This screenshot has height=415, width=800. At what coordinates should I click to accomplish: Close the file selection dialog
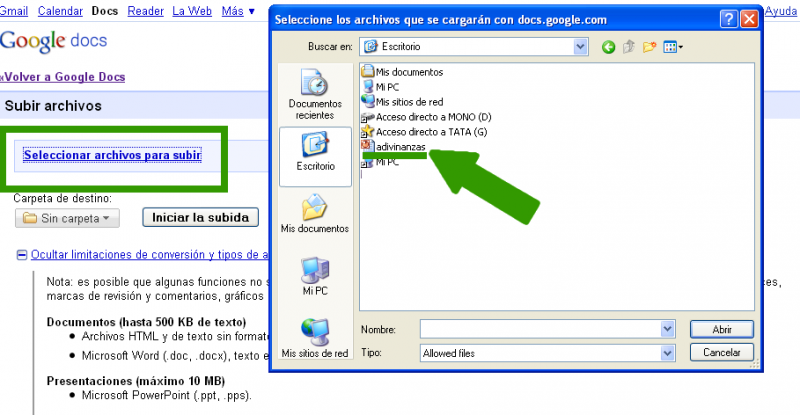click(x=749, y=19)
